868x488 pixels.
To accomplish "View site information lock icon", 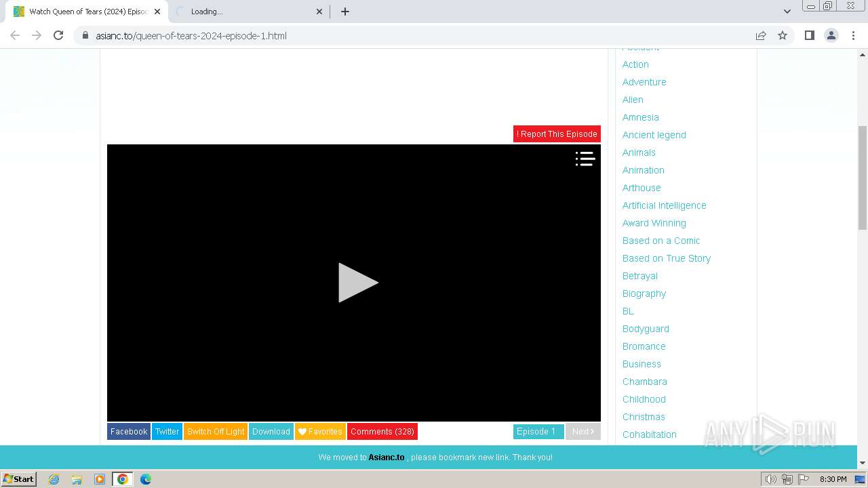I will (x=85, y=35).
